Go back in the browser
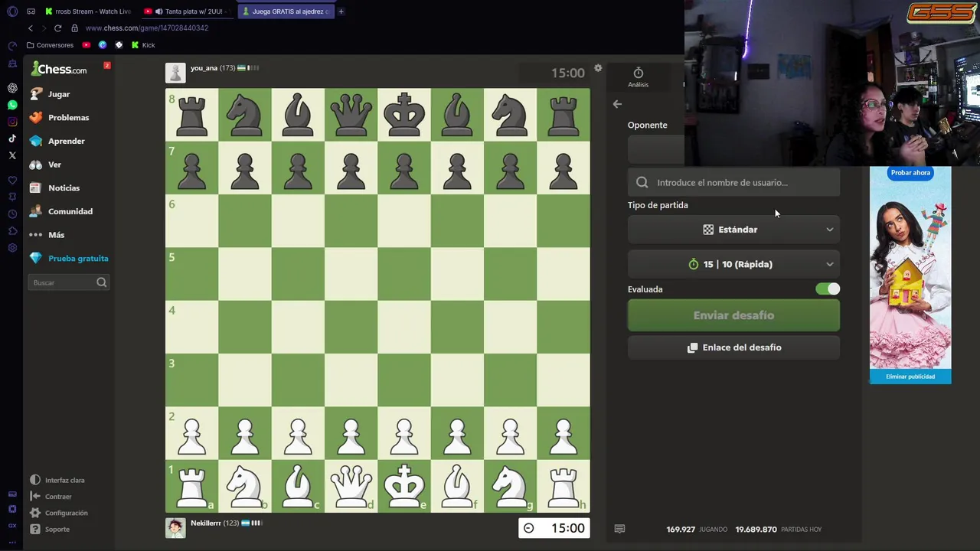Screen dimensions: 980x551 coord(31,28)
